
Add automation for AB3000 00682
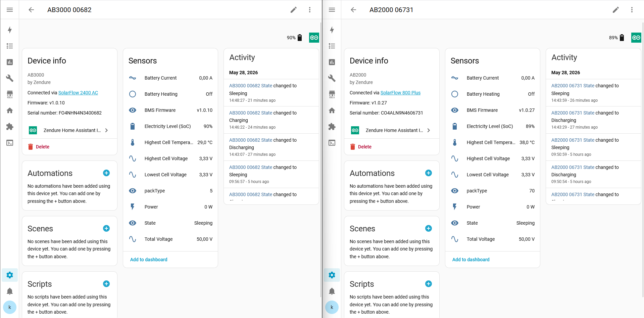(x=106, y=173)
